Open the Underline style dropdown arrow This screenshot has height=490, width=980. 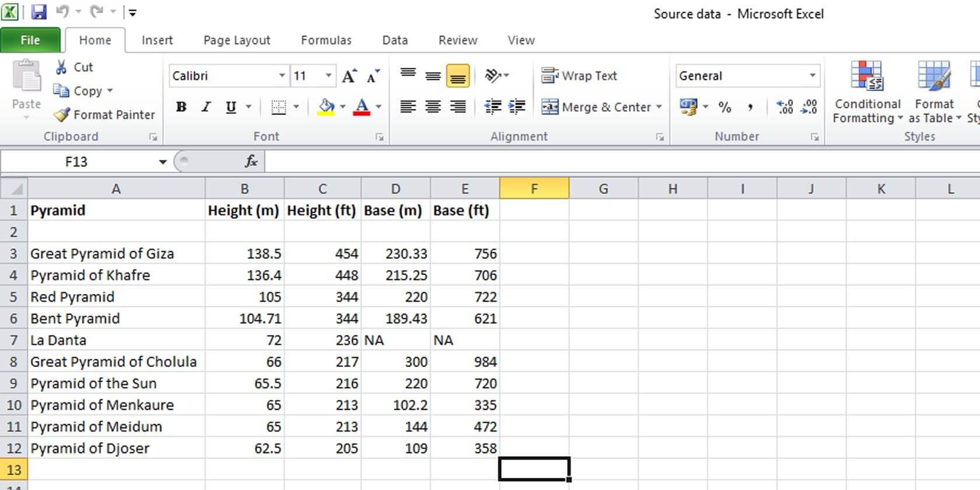tap(249, 107)
